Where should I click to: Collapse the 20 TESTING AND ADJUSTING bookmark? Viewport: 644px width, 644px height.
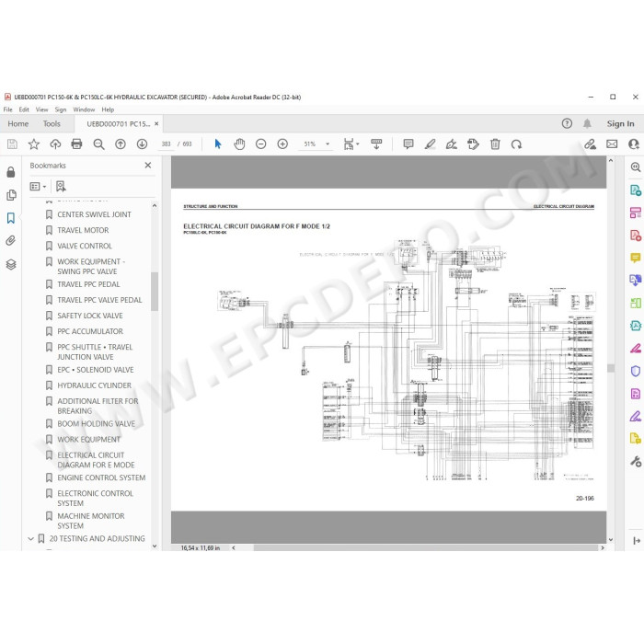point(30,538)
